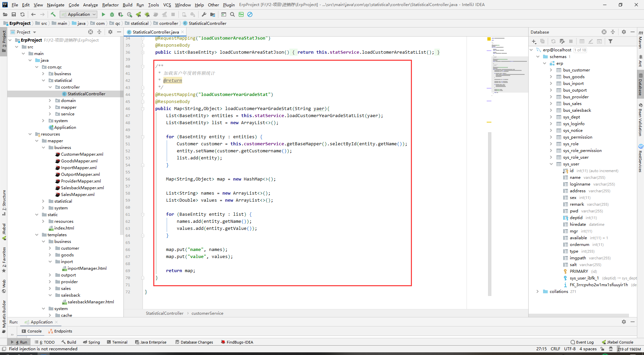This screenshot has height=355, width=644.
Task: Switch to the Endpoints tab in Run panel
Action: tap(60, 331)
